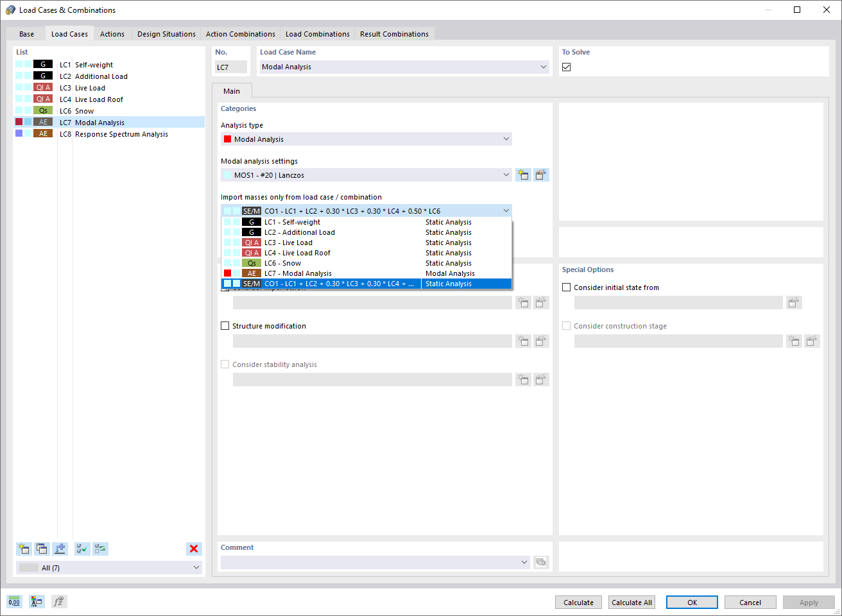
Task: Open the units and decimal places settings
Action: [x=13, y=601]
